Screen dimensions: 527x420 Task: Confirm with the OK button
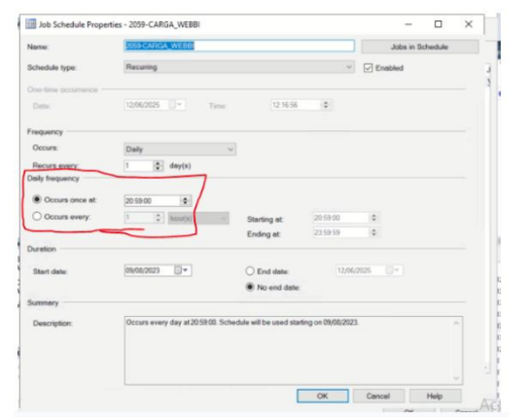(x=322, y=396)
